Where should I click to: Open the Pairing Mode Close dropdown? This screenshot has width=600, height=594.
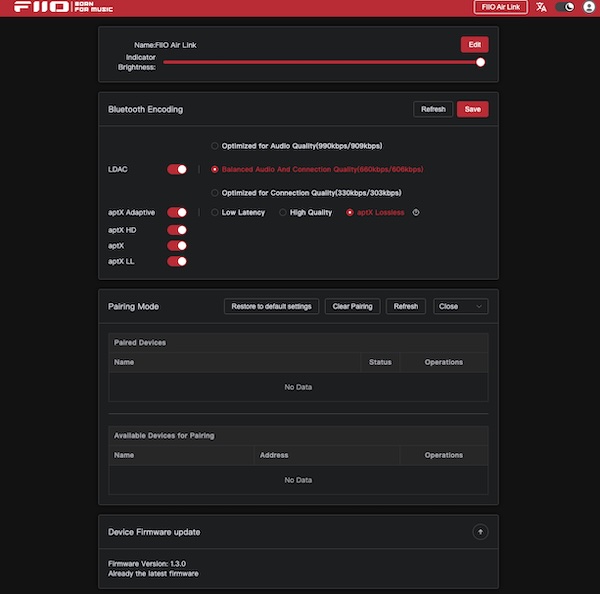460,306
